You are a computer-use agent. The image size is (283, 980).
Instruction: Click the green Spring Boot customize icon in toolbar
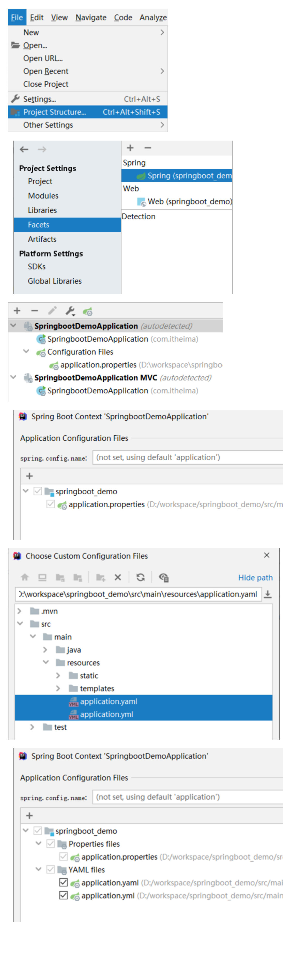coord(88,311)
